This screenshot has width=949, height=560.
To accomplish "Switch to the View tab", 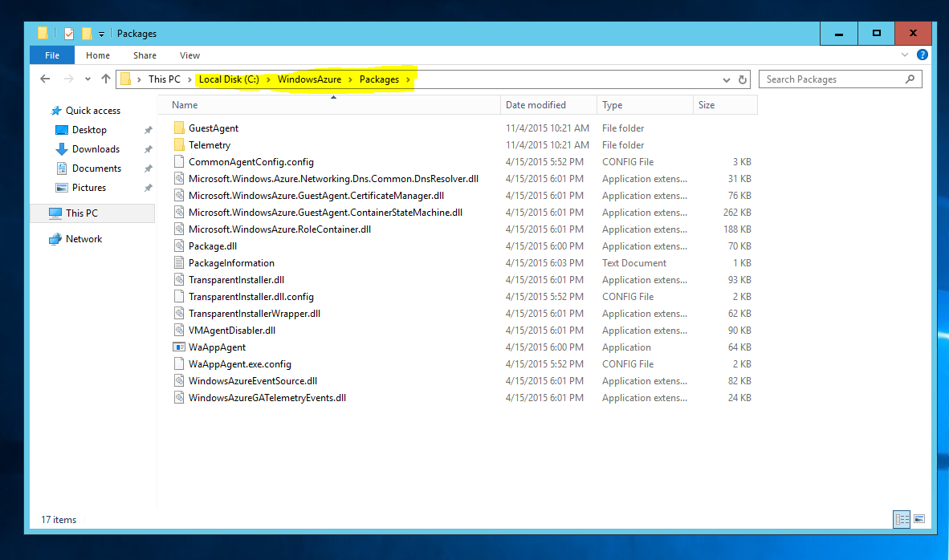I will pyautogui.click(x=189, y=55).
